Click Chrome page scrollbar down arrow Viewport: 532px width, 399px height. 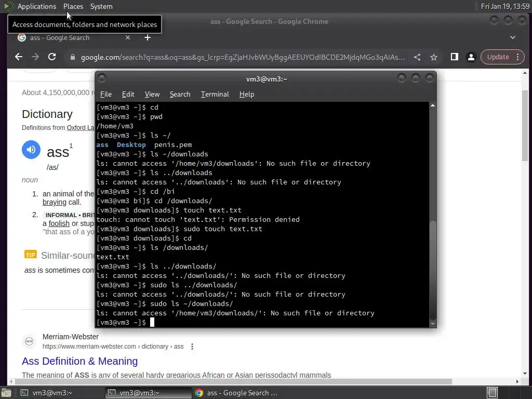pyautogui.click(x=525, y=373)
